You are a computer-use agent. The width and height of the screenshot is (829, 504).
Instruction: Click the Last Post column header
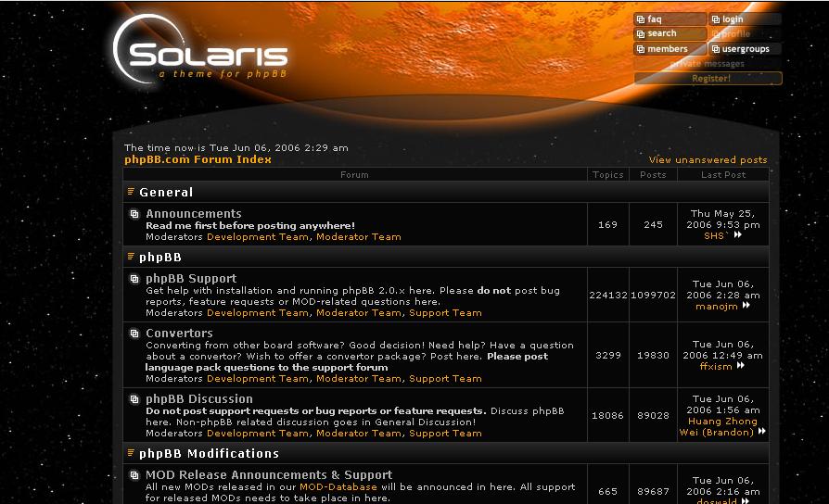[x=723, y=175]
